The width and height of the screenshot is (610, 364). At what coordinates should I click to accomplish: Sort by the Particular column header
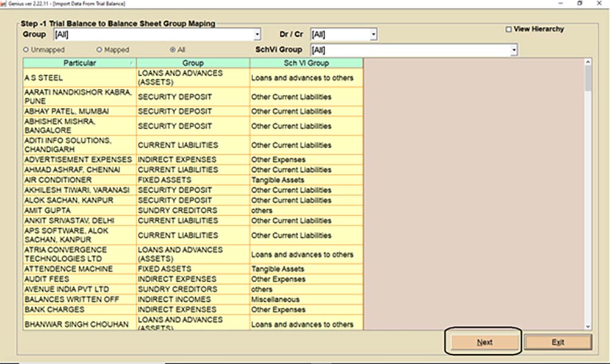pyautogui.click(x=80, y=63)
